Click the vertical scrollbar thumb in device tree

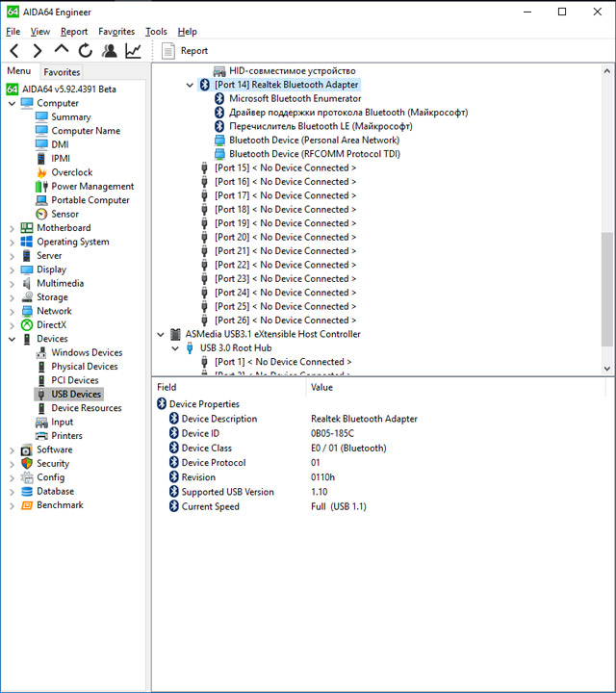point(607,289)
